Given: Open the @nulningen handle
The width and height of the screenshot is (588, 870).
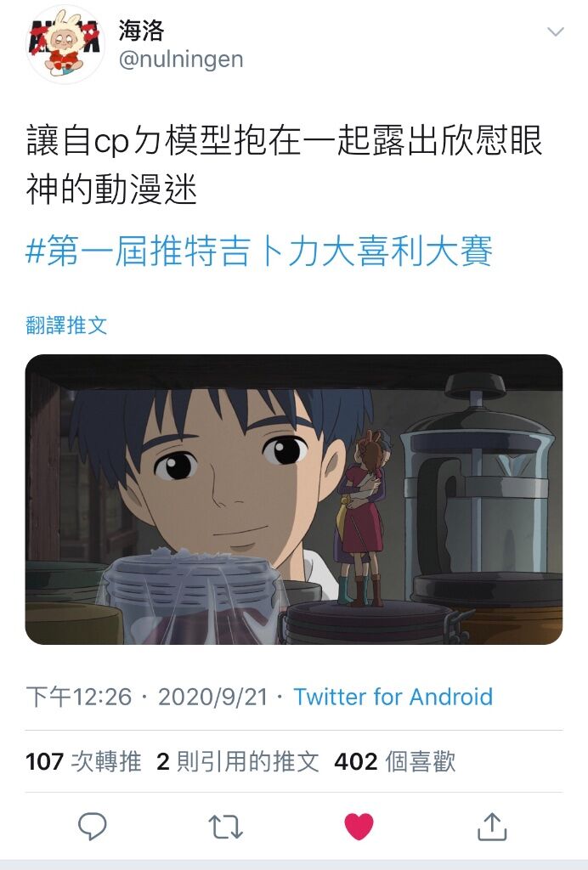Looking at the screenshot, I should [x=181, y=59].
